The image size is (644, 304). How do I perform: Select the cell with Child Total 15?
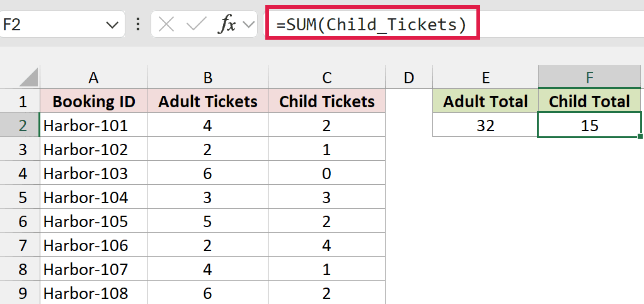[x=589, y=126]
